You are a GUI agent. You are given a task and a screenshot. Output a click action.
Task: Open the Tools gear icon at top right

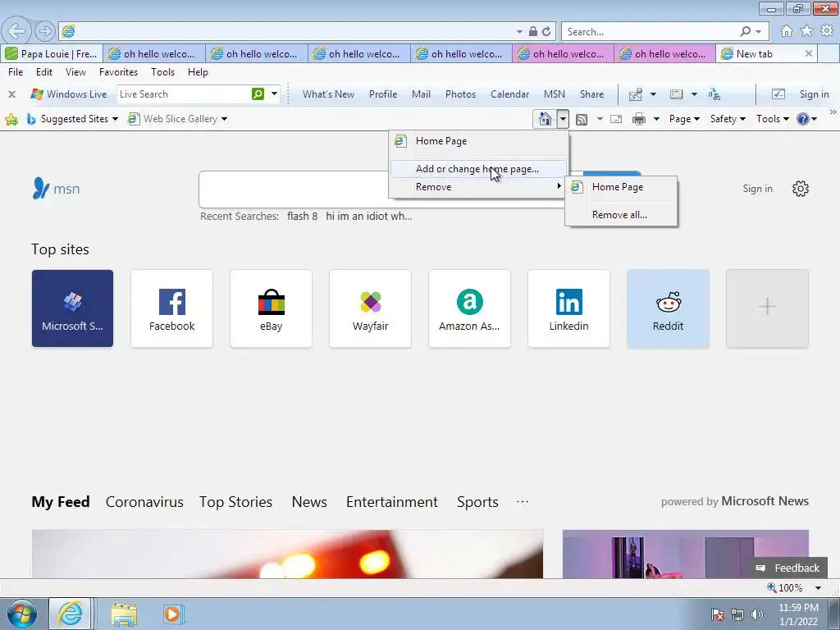tap(827, 31)
